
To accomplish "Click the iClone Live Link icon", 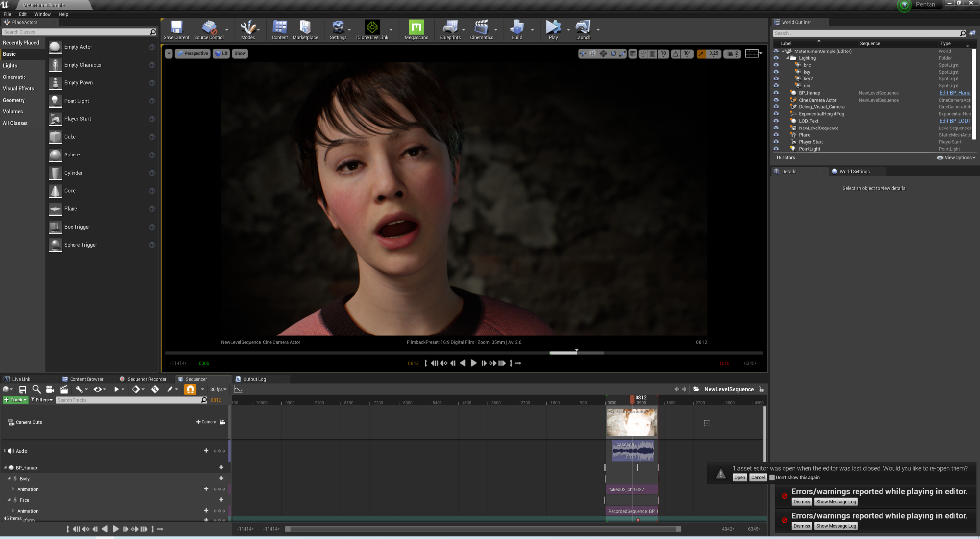I will [372, 29].
